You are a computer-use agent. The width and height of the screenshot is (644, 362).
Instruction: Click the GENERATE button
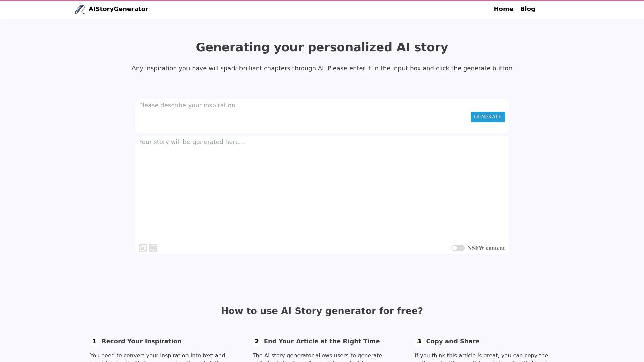[x=487, y=116]
